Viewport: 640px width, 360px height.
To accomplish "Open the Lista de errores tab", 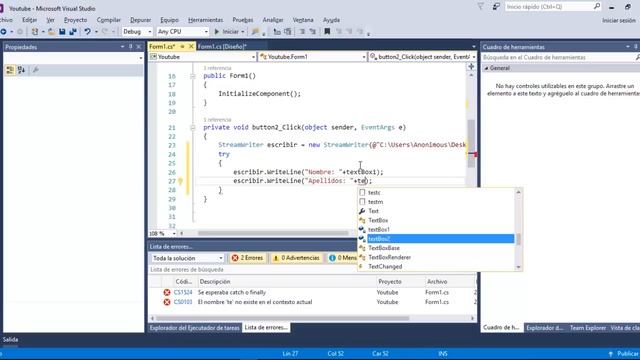I will (x=266, y=328).
